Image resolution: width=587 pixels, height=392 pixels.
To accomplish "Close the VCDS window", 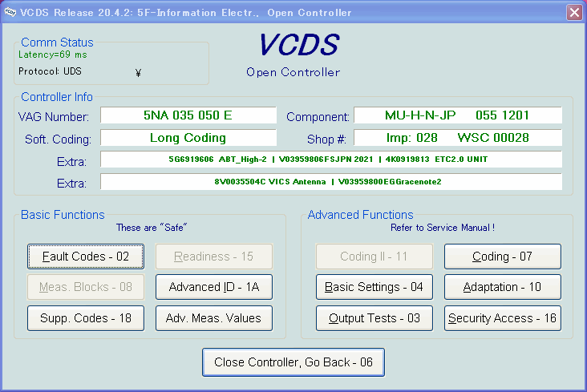I will point(574,12).
